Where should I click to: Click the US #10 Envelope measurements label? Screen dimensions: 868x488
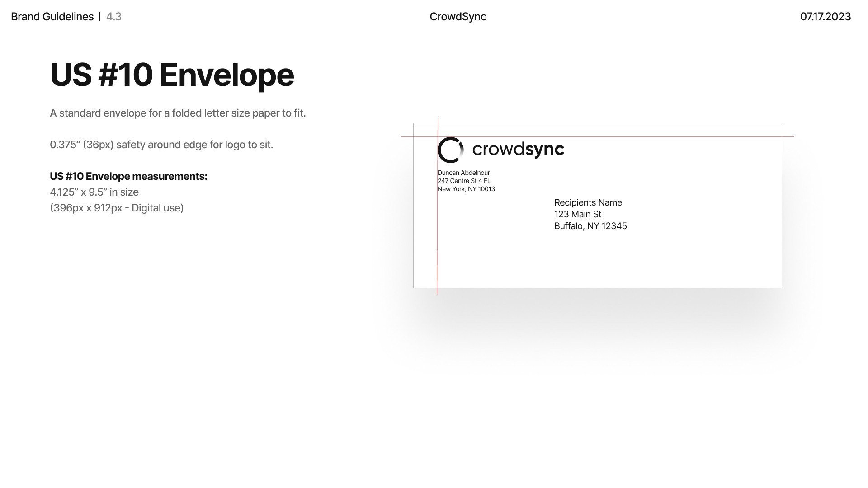click(x=128, y=176)
